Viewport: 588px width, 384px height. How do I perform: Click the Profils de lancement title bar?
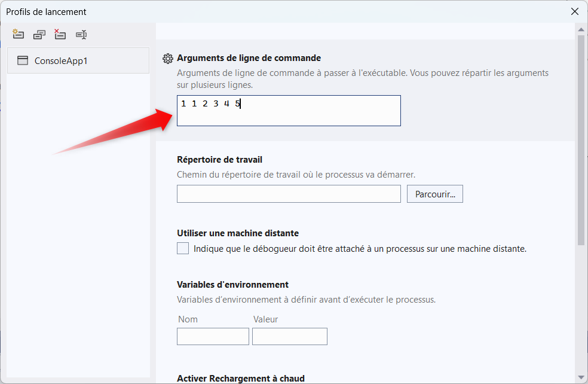239,11
